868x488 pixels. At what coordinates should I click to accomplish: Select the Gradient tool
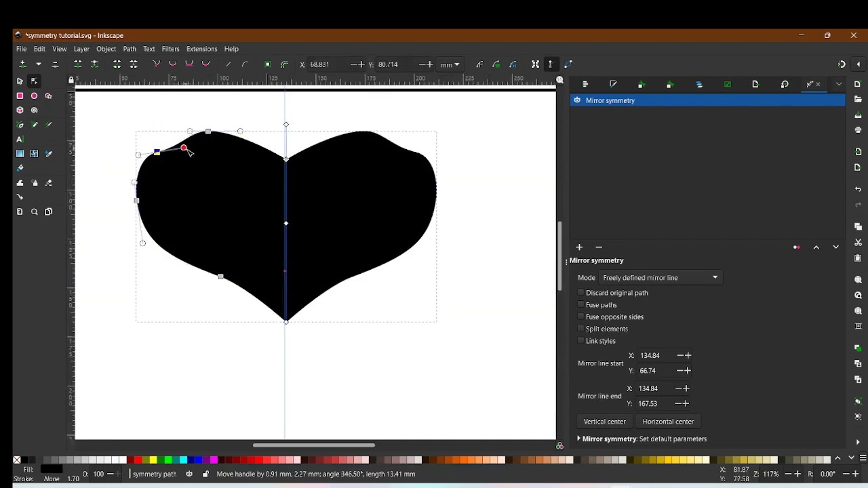20,154
